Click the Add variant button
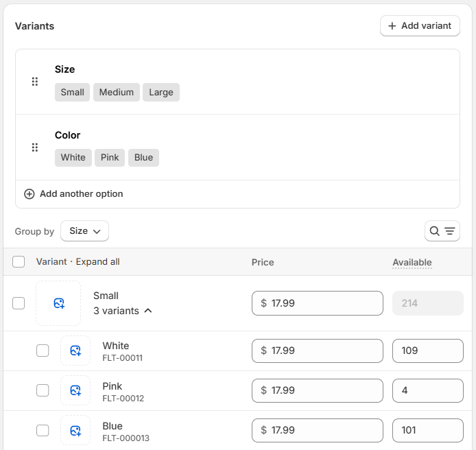 420,26
